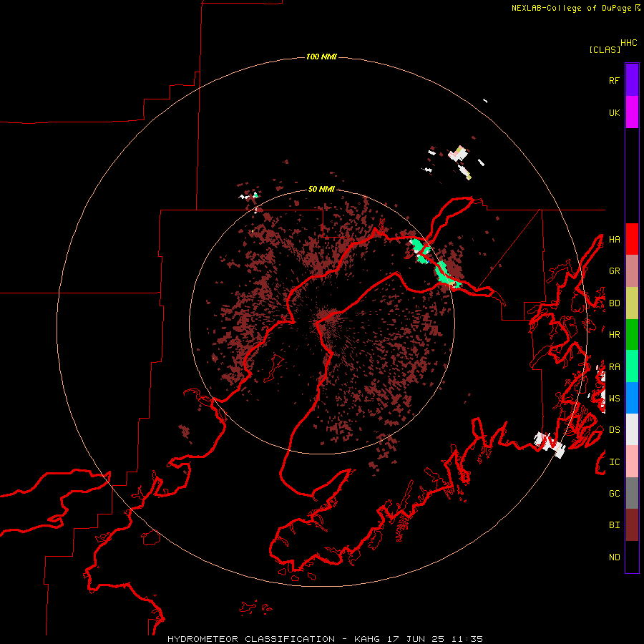
Task: Click the Hydrometeor Classification KAHG title text
Action: pos(325,639)
